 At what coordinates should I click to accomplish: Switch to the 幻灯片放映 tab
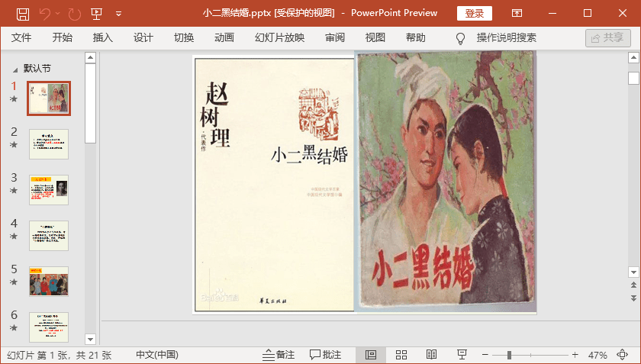click(x=279, y=37)
